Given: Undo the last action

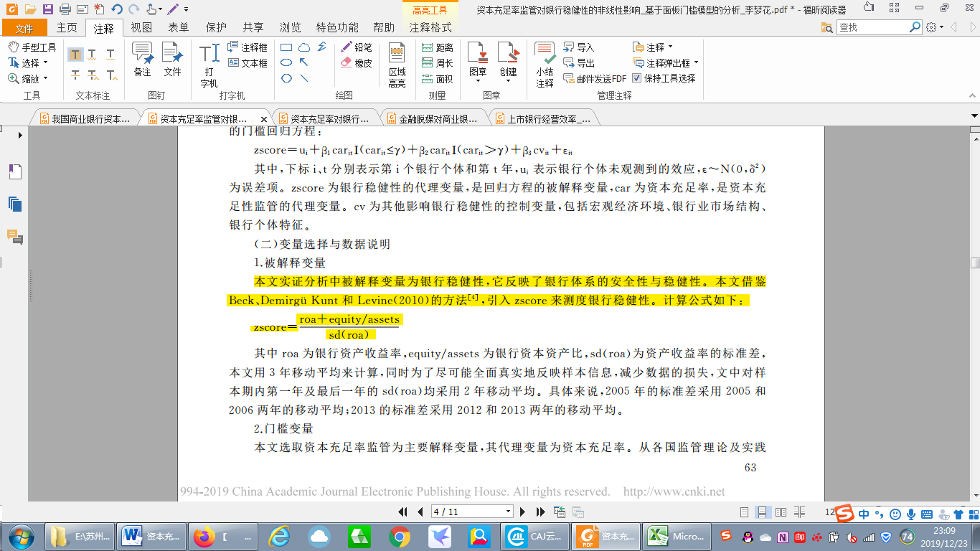Looking at the screenshot, I should (x=117, y=9).
